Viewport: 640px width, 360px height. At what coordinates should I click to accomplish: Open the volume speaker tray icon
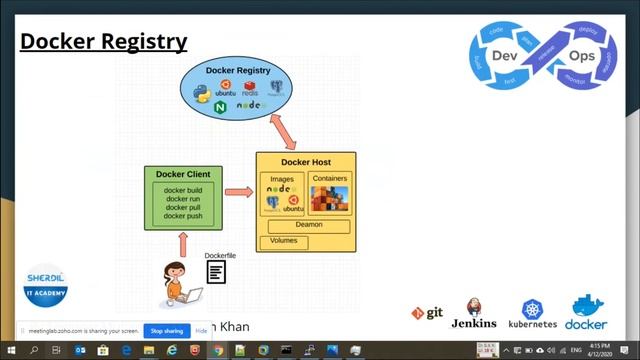[x=551, y=350]
